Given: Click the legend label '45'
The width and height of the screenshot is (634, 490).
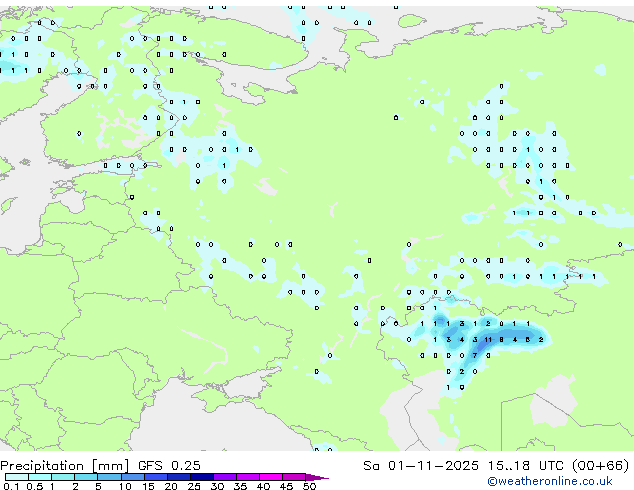Looking at the screenshot, I should coord(286,486).
